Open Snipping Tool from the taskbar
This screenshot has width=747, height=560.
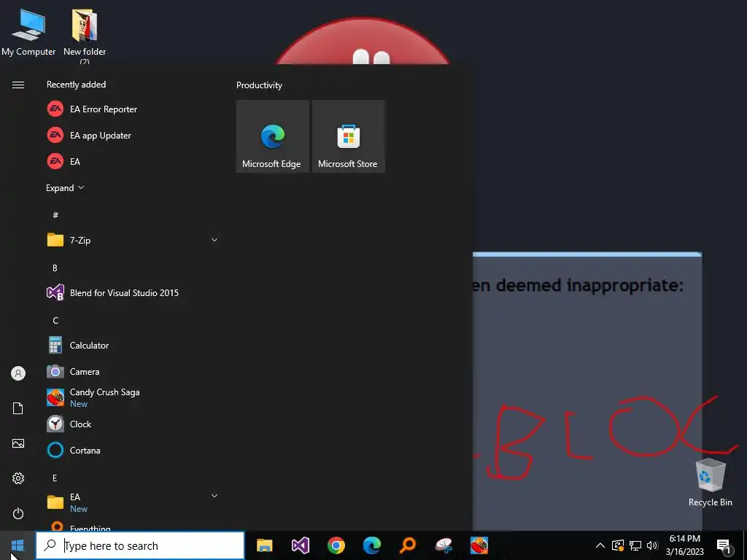(444, 545)
